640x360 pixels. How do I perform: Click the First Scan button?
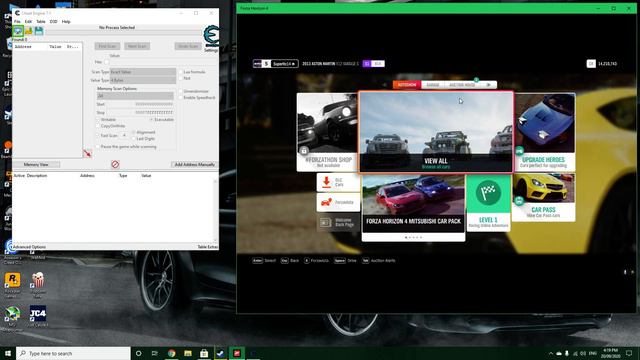tap(107, 46)
